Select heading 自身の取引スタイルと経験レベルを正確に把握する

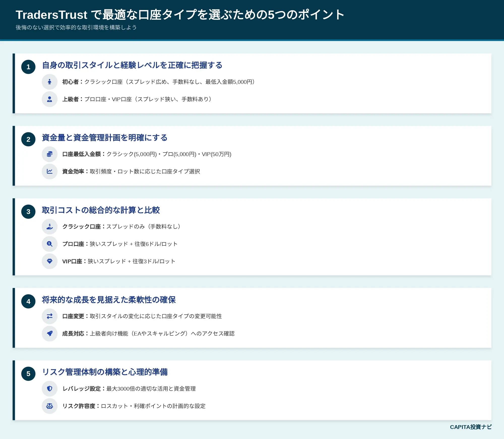(132, 65)
